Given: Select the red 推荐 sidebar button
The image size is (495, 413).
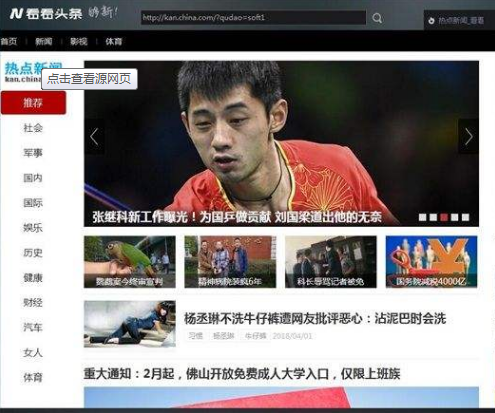Looking at the screenshot, I should pyautogui.click(x=33, y=103).
